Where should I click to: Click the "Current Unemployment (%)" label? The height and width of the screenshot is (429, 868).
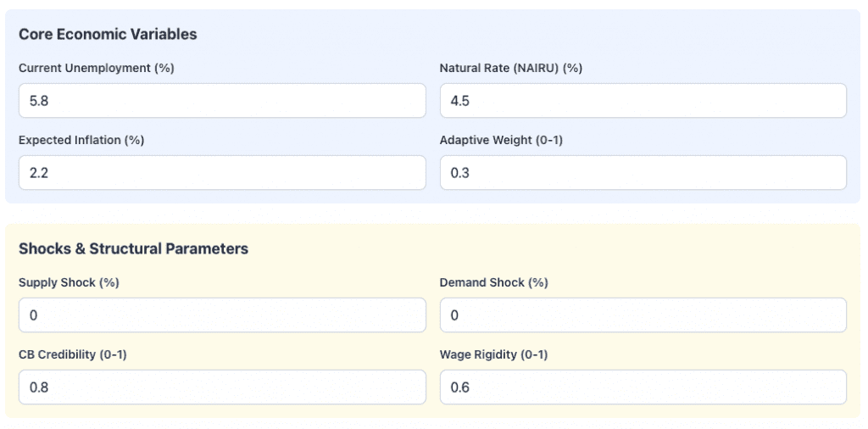pos(96,68)
